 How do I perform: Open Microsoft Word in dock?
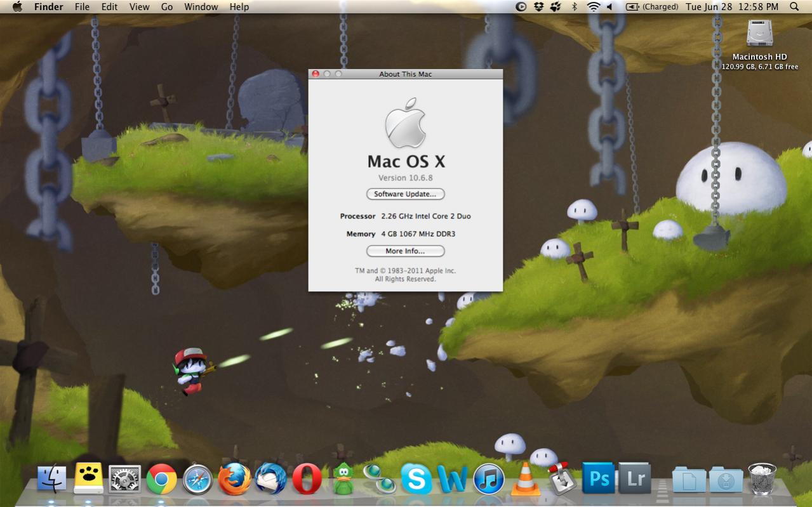click(453, 479)
